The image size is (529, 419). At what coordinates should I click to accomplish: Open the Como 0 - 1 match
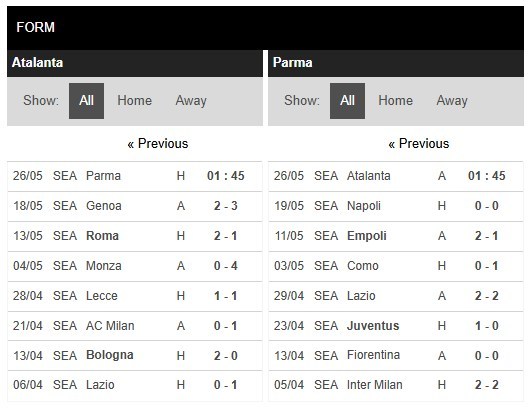(396, 266)
